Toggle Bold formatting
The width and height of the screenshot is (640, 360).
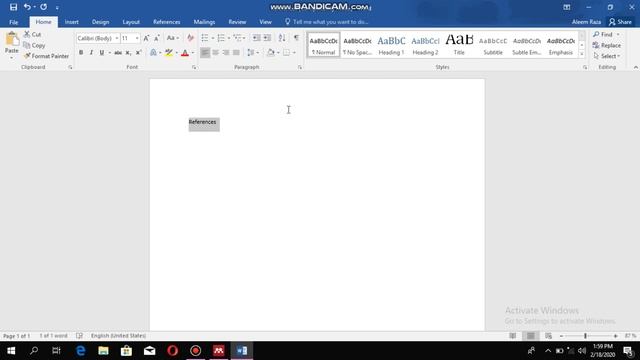coord(81,53)
